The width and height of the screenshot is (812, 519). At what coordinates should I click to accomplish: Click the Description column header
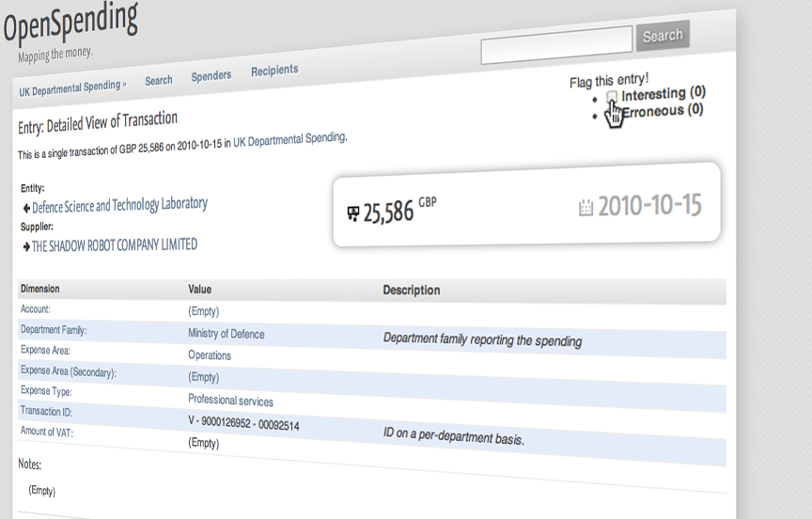tap(412, 291)
